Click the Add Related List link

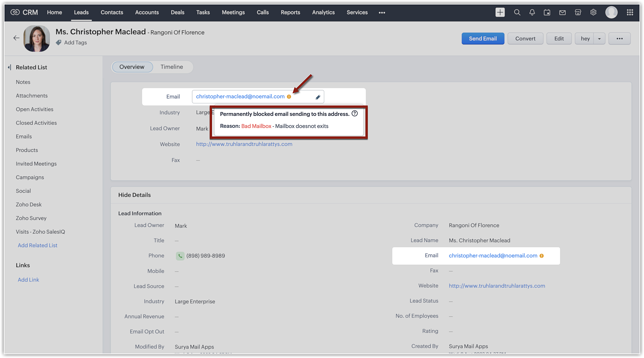click(x=37, y=245)
